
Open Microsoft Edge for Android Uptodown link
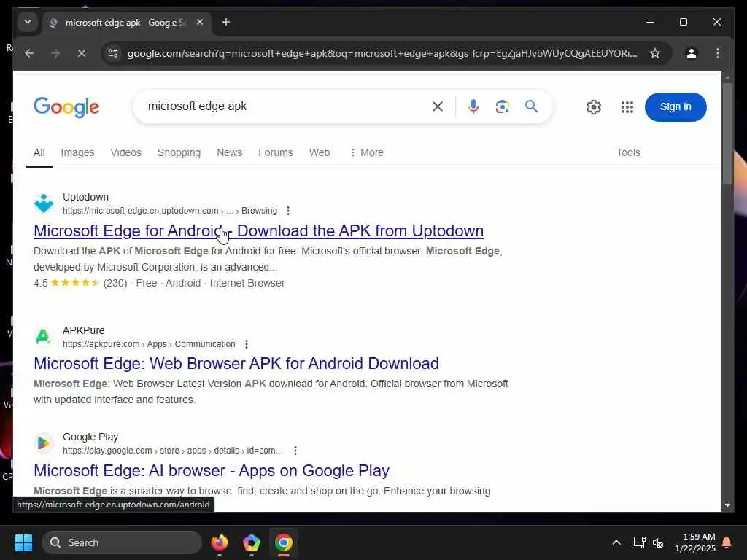(x=259, y=231)
